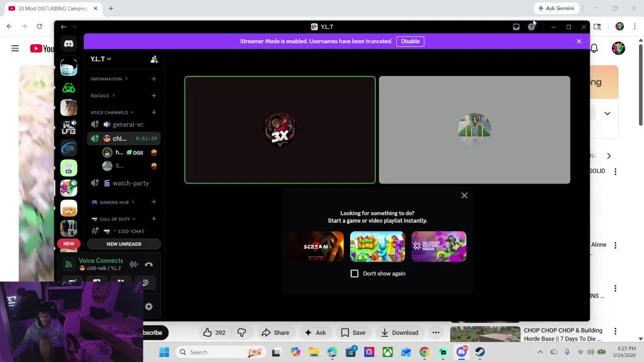Image resolution: width=644 pixels, height=362 pixels.
Task: Open Discord direct messages home icon
Action: [x=69, y=44]
